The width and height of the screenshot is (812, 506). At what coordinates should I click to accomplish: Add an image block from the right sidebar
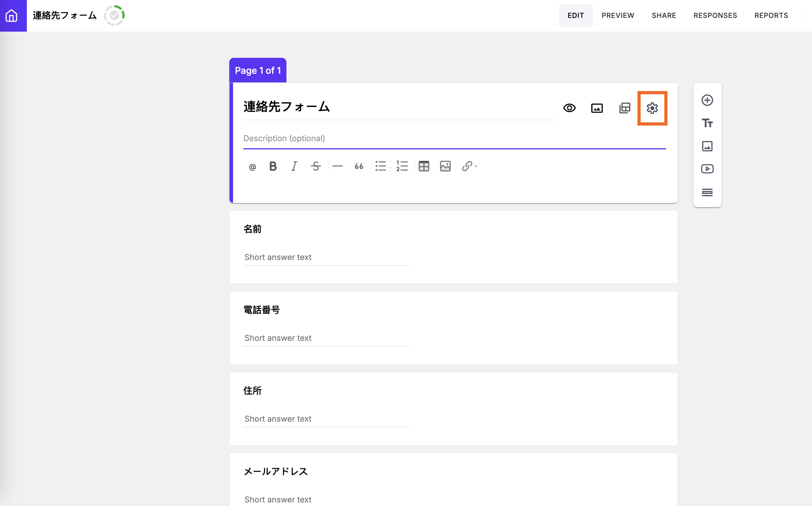(707, 146)
